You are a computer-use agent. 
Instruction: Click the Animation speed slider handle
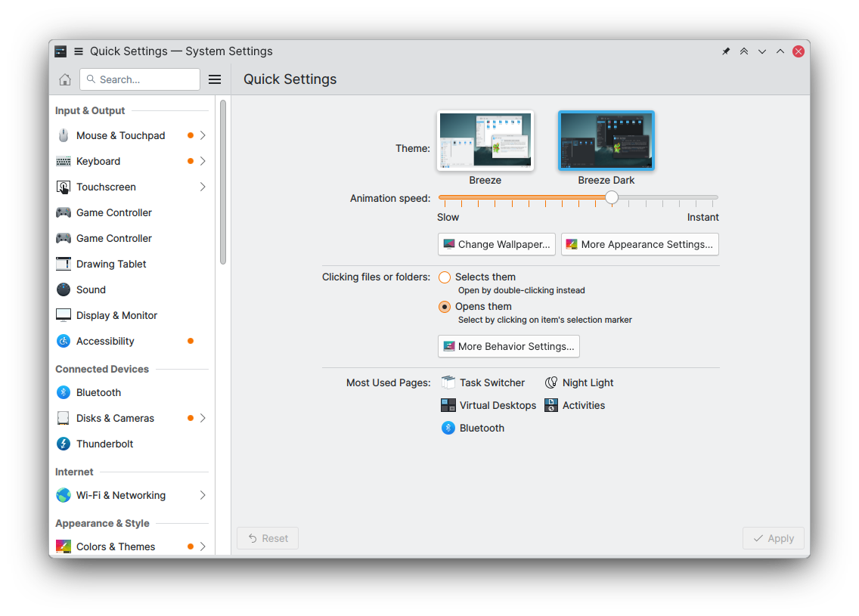coord(612,197)
